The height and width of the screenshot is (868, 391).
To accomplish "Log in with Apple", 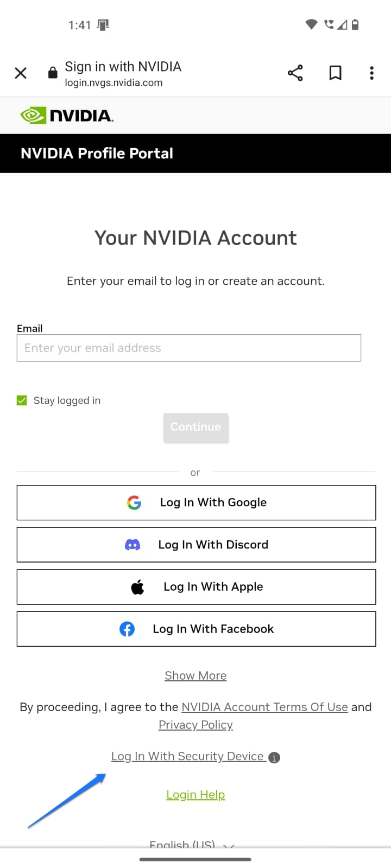I will pyautogui.click(x=196, y=586).
